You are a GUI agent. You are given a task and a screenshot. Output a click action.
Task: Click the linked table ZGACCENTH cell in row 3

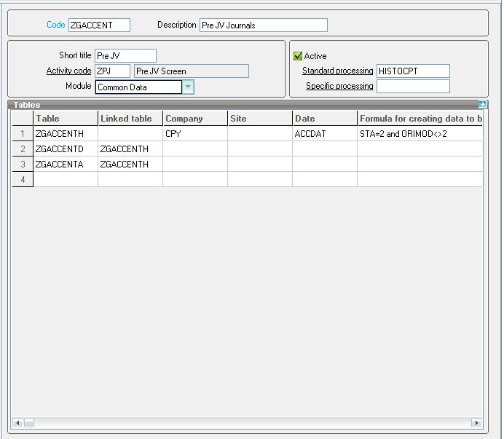click(130, 164)
